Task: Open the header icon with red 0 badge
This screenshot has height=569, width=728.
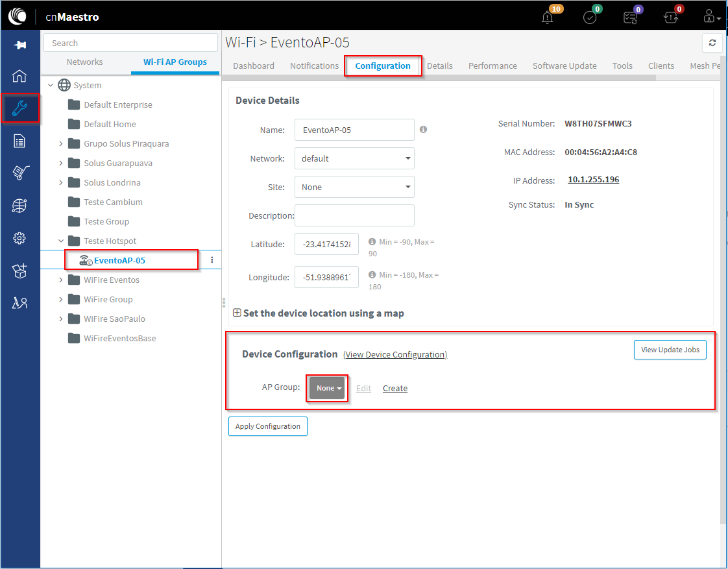Action: point(670,18)
